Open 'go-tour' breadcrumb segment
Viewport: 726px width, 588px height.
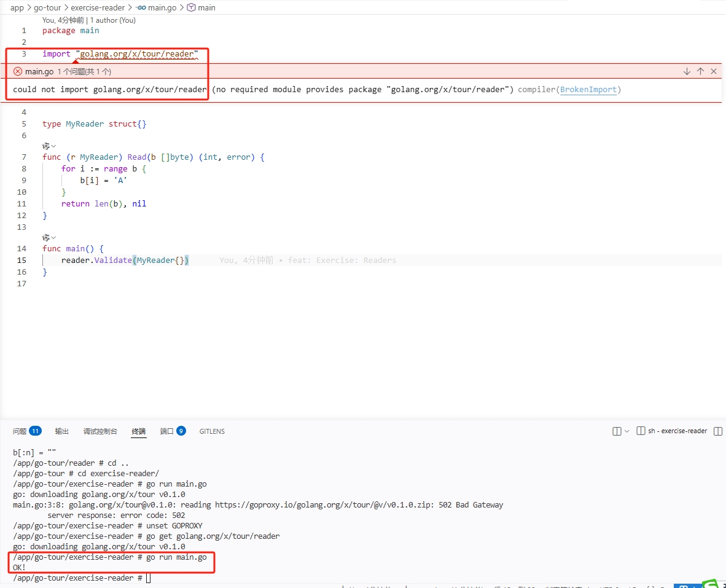(47, 7)
